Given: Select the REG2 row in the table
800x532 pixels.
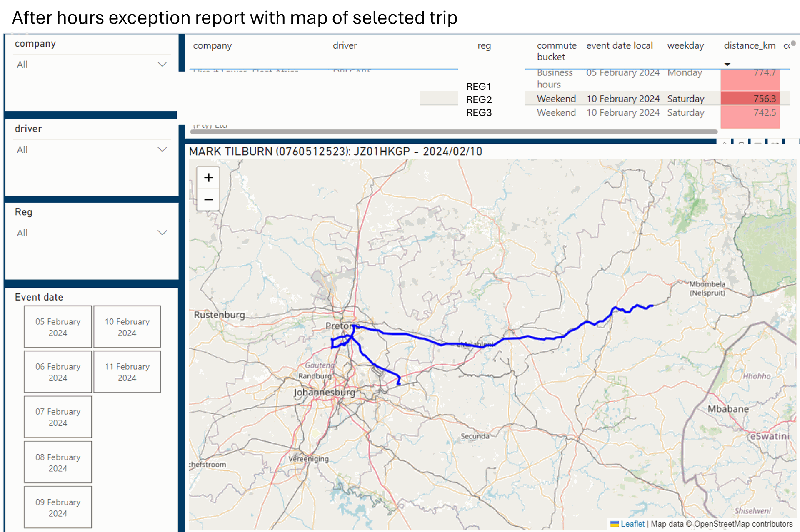Looking at the screenshot, I should coord(479,99).
